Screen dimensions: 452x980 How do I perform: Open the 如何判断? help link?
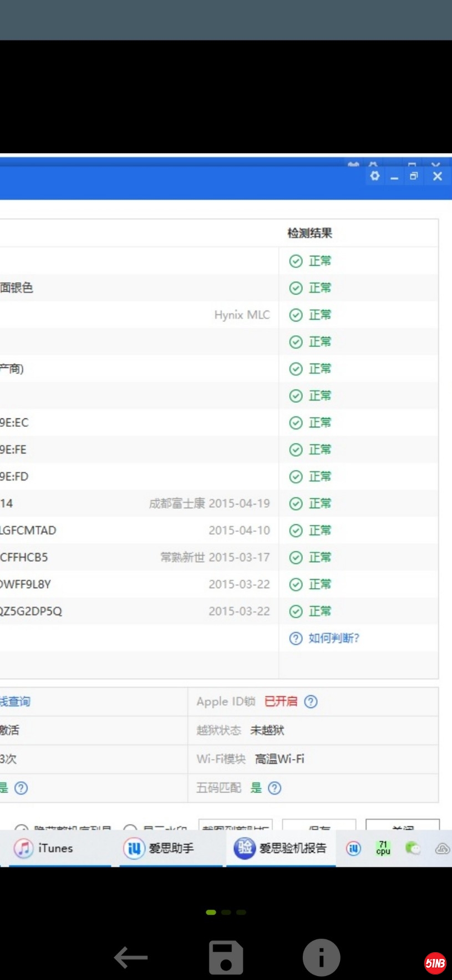[x=333, y=638]
